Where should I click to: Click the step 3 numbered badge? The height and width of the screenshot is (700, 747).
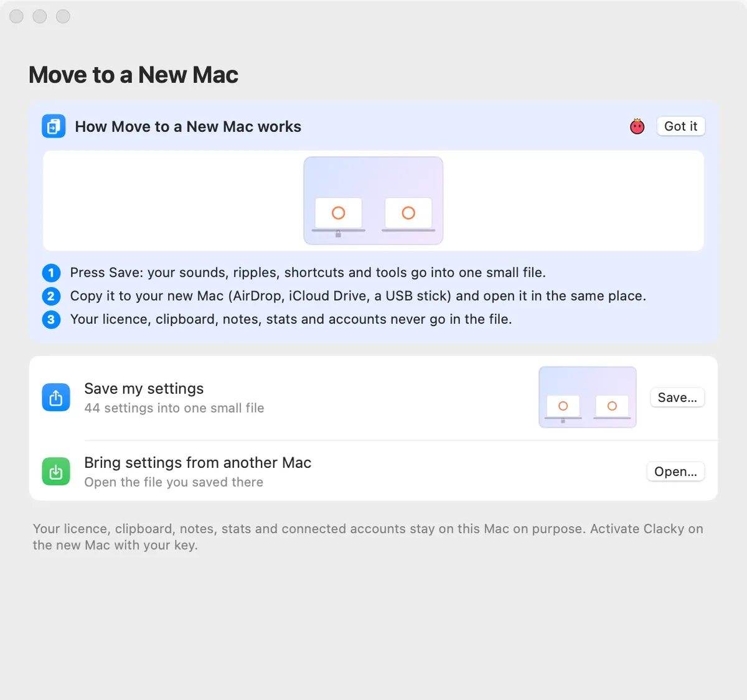[x=51, y=320]
